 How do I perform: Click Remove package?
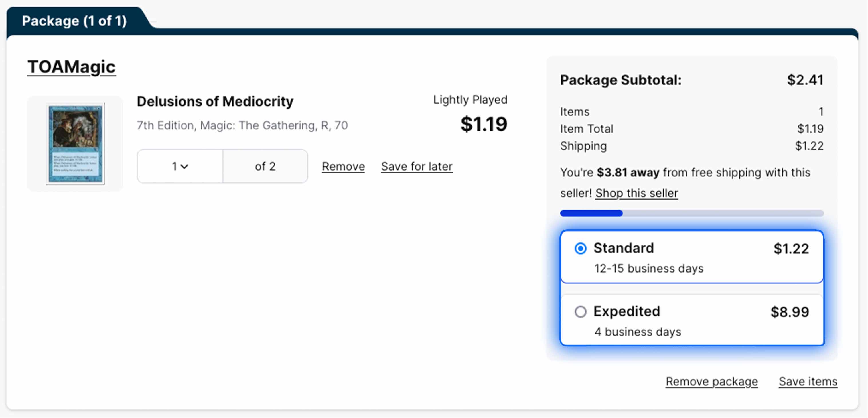pos(711,381)
